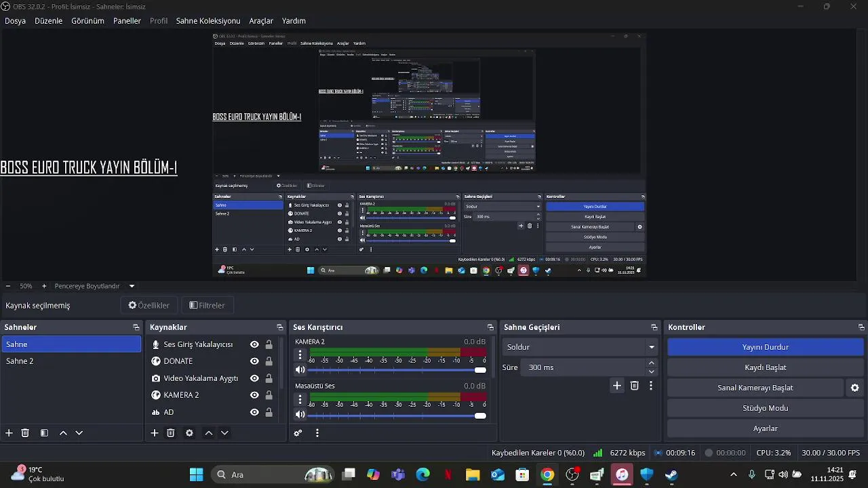868x488 pixels.
Task: Open Ses Karıştırıcı toolbar three-dot menu
Action: (317, 433)
